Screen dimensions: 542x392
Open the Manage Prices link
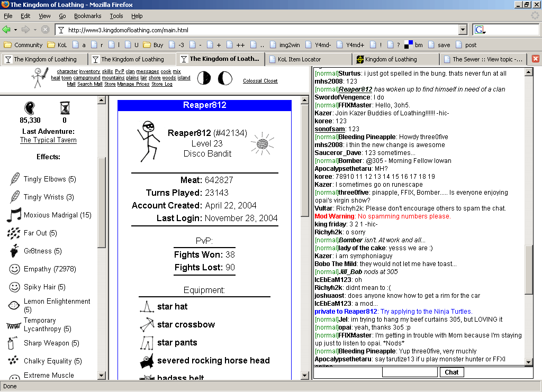click(133, 84)
